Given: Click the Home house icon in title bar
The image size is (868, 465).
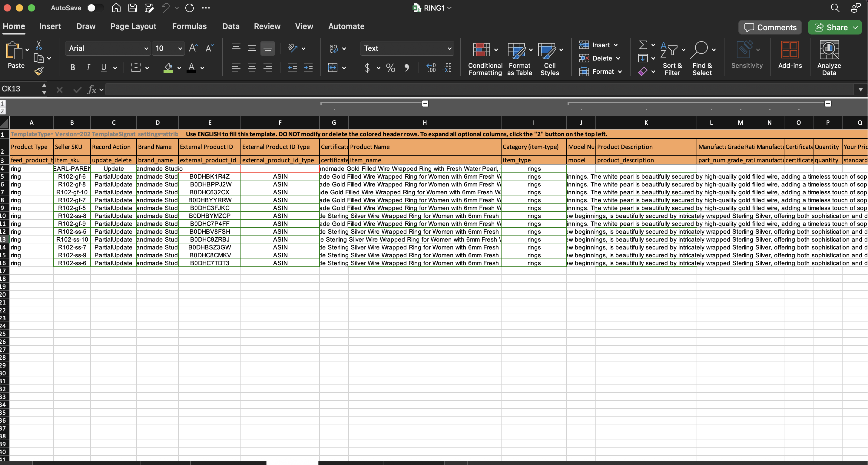Looking at the screenshot, I should coord(116,8).
